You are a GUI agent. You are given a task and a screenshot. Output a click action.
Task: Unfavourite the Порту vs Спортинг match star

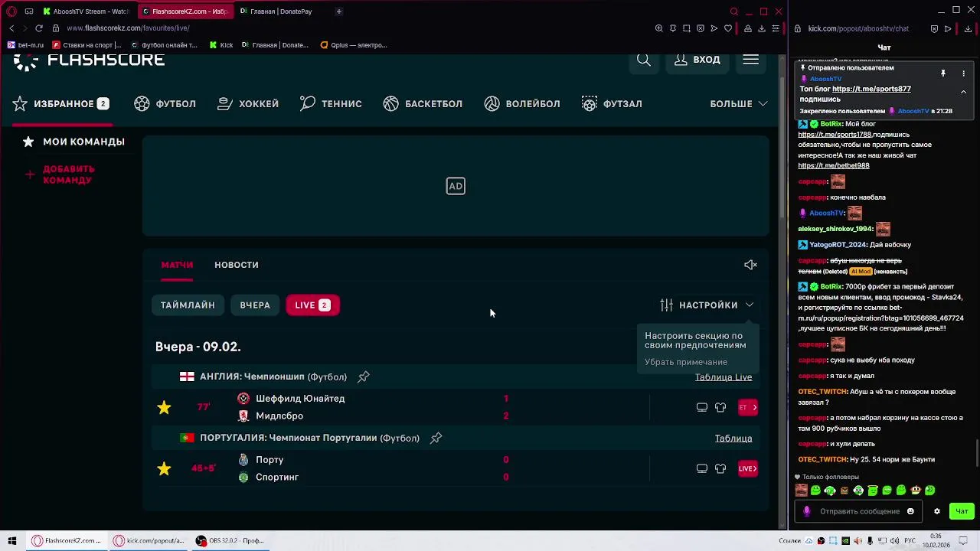164,468
